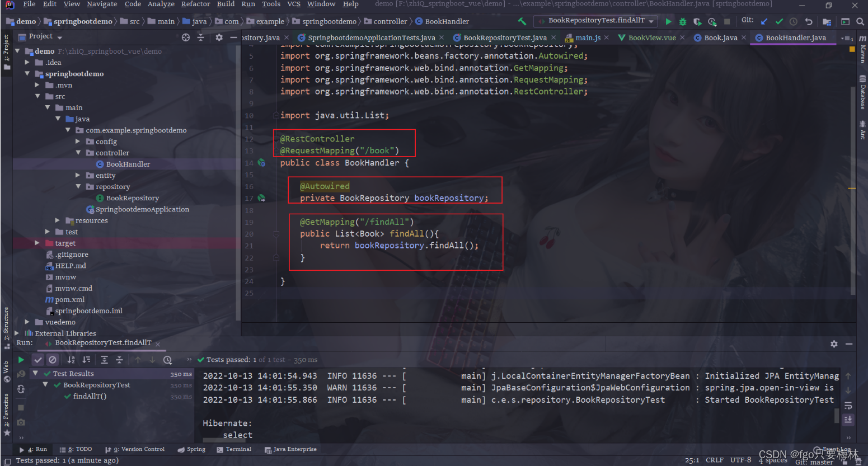
Task: Open the Analyze menu
Action: tap(161, 4)
